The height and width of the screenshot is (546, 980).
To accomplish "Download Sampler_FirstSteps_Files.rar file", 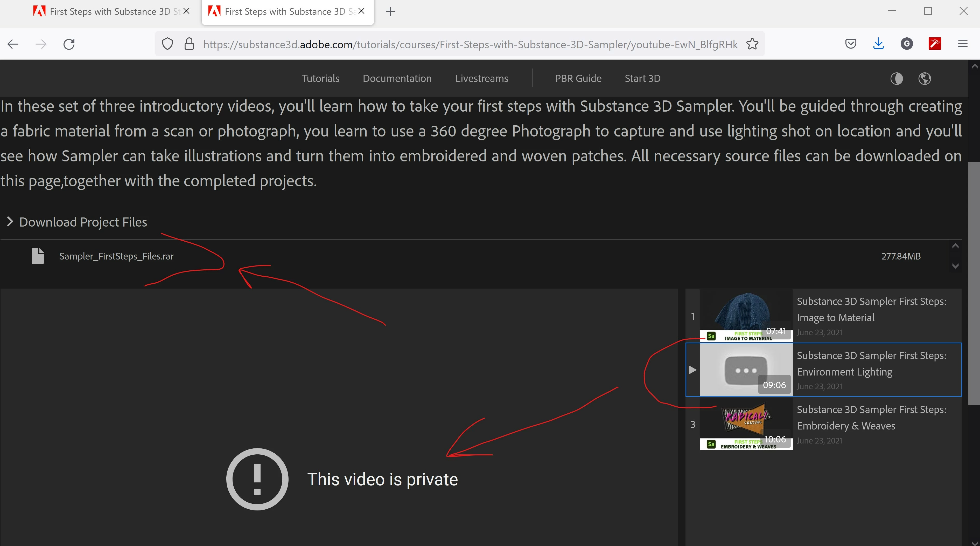I will point(116,256).
